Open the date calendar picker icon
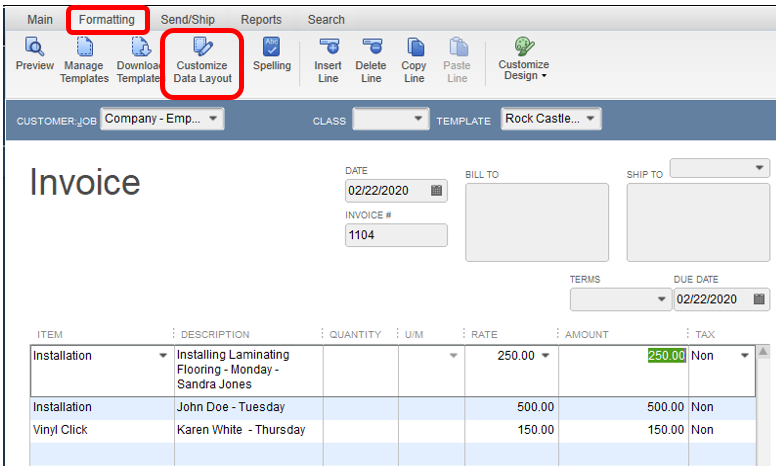This screenshot has width=776, height=466. [436, 190]
